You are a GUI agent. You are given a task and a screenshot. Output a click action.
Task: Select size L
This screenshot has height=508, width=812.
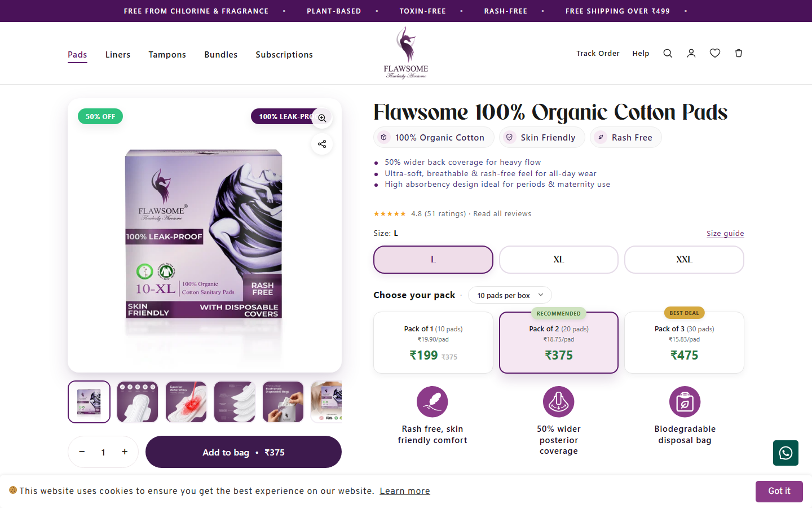click(433, 260)
